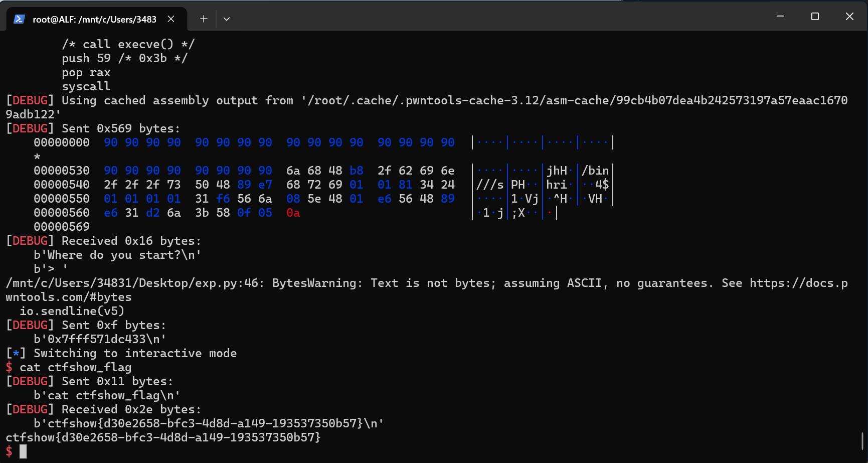Click the BytesWarning exp.py:46 line
The height and width of the screenshot is (463, 868).
pyautogui.click(x=427, y=283)
